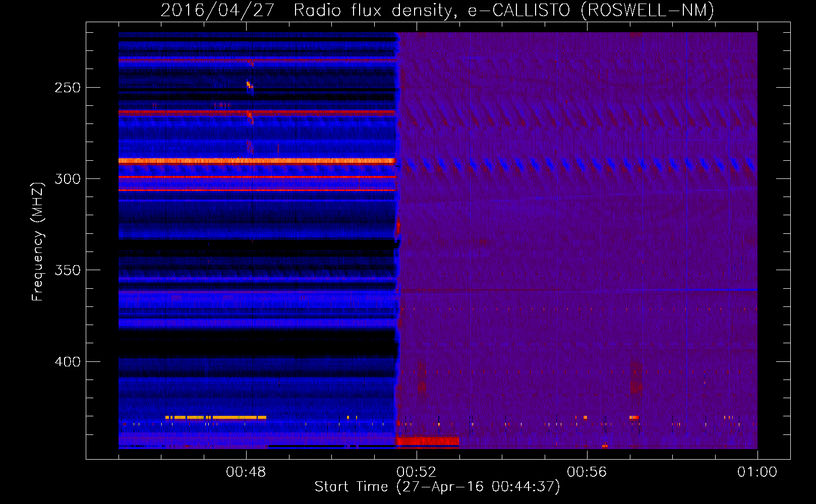Select the 'Frequency (MHZ)' y-axis label
The width and height of the screenshot is (816, 504).
tap(38, 242)
